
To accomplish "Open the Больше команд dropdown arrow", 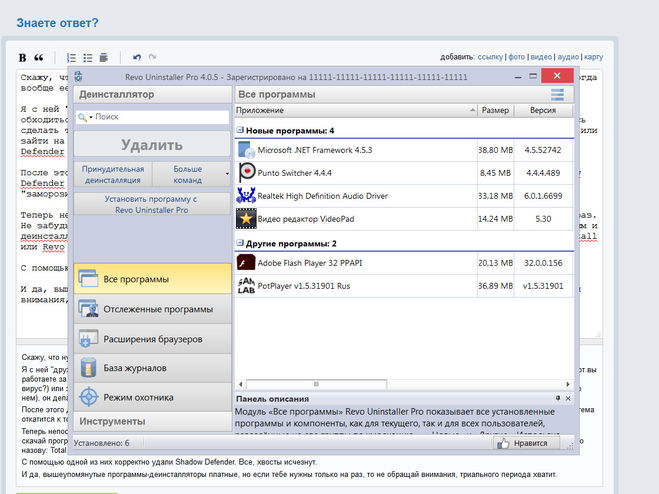I will coord(227,174).
